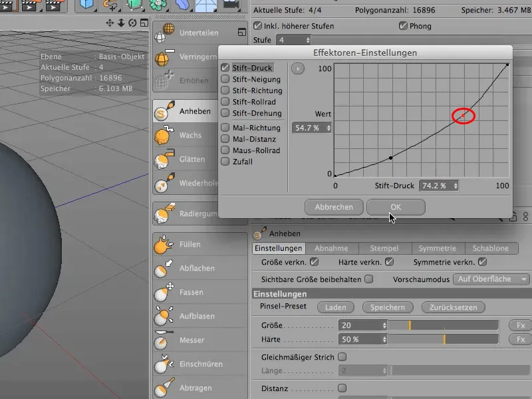Select the Abflachen brush icon
Image resolution: width=532 pixels, height=399 pixels.
(164, 269)
